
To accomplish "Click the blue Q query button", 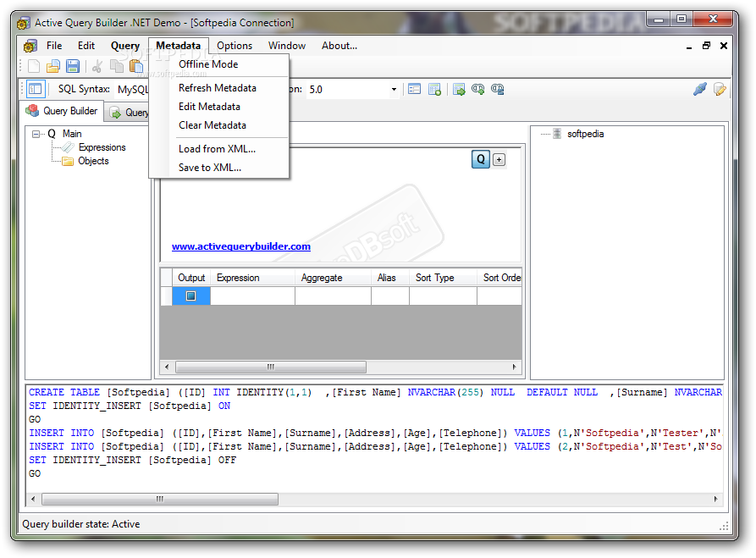I will (481, 159).
